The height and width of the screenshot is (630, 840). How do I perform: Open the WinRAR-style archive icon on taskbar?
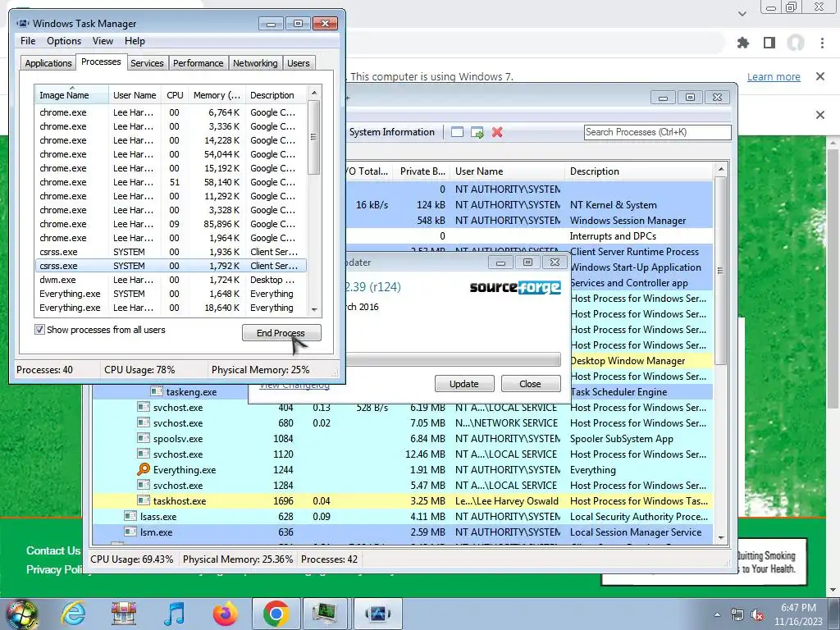click(123, 614)
